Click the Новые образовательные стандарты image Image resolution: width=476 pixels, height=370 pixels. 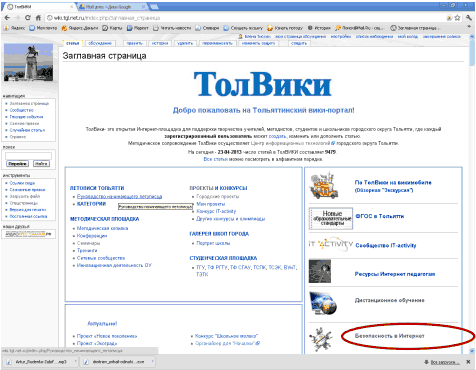tap(331, 218)
